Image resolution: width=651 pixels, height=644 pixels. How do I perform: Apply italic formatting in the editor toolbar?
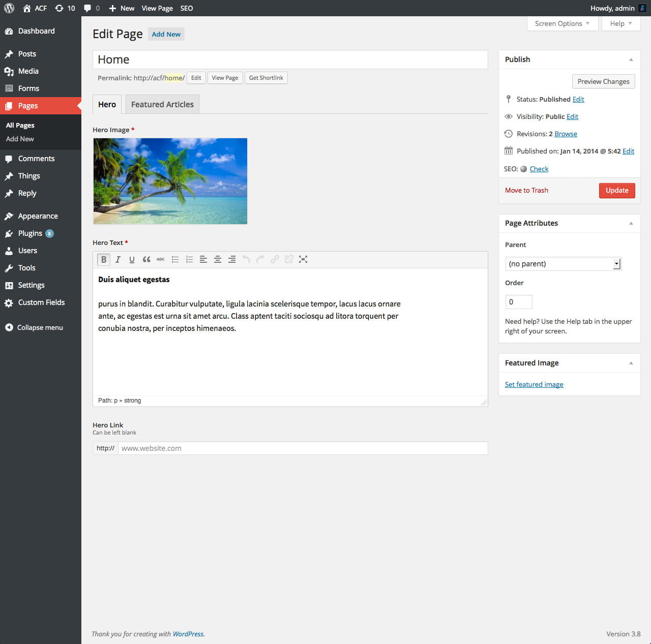coord(118,259)
